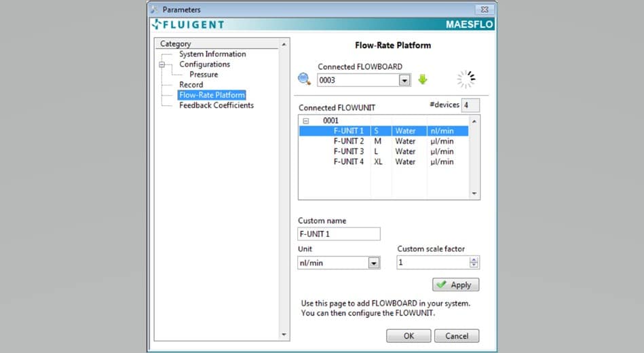Open the Connected FLOWBOARD dropdown
The width and height of the screenshot is (644, 353).
pyautogui.click(x=404, y=80)
